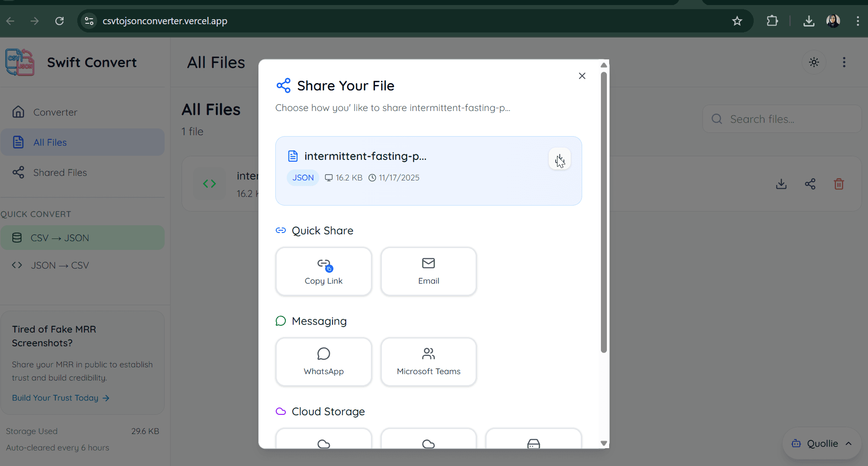Image resolution: width=868 pixels, height=466 pixels.
Task: Open the Shared Files section
Action: (59, 172)
